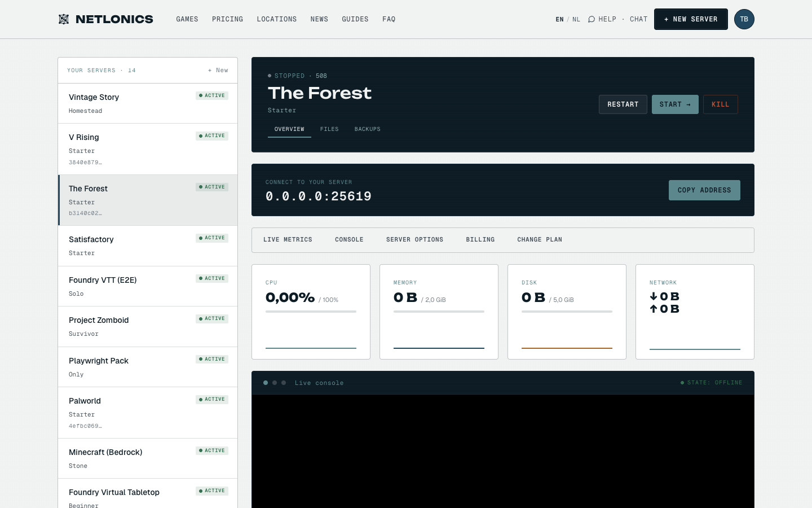The height and width of the screenshot is (508, 812).
Task: Click the Disk usage progress bar
Action: click(567, 312)
